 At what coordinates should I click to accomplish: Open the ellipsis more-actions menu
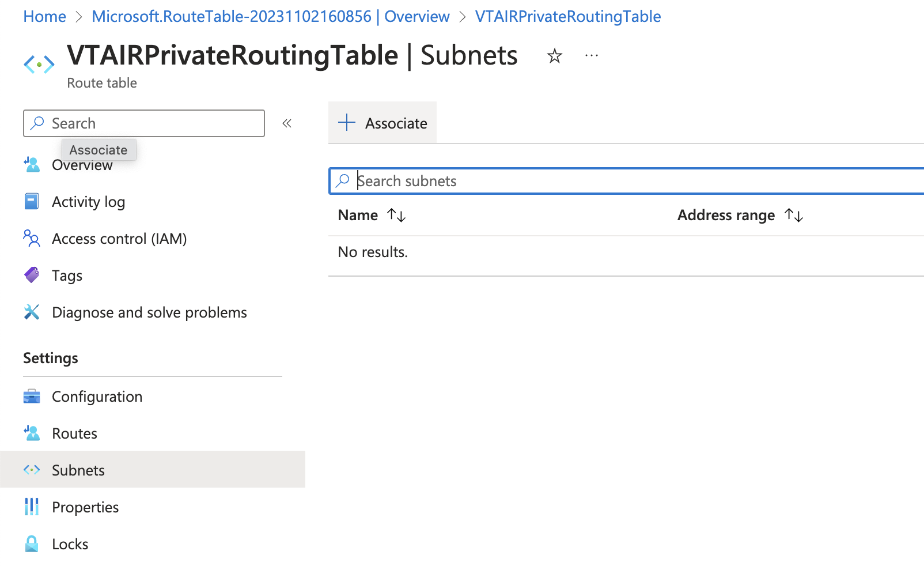coord(592,56)
